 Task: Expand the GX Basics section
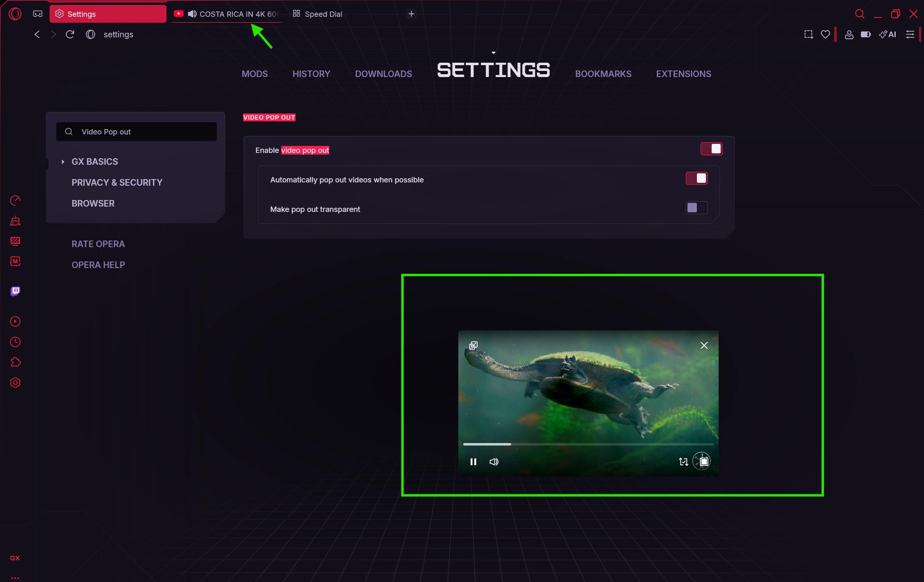(63, 162)
